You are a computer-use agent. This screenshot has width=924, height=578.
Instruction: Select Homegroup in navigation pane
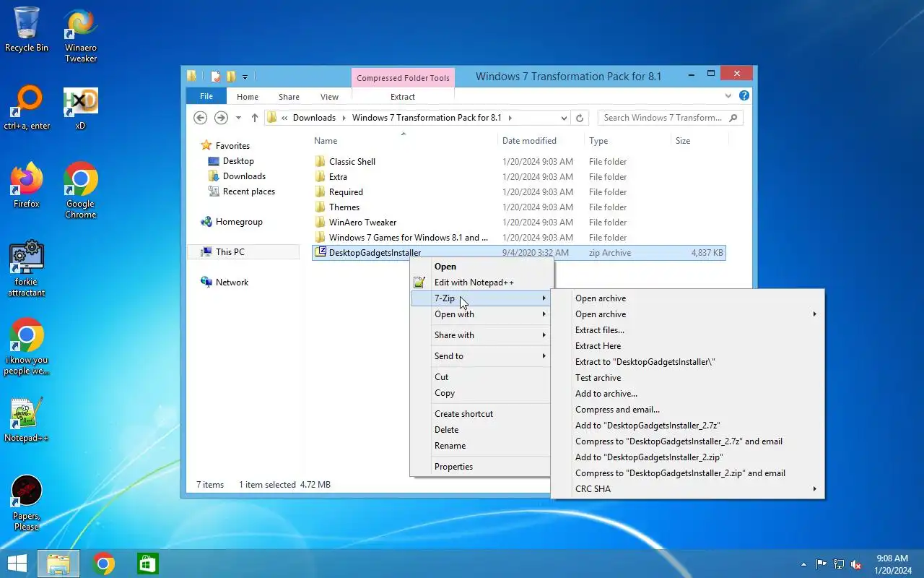[x=239, y=222]
